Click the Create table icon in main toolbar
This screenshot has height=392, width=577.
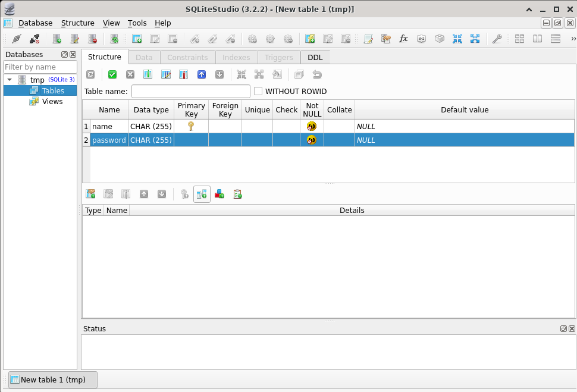[x=137, y=39]
